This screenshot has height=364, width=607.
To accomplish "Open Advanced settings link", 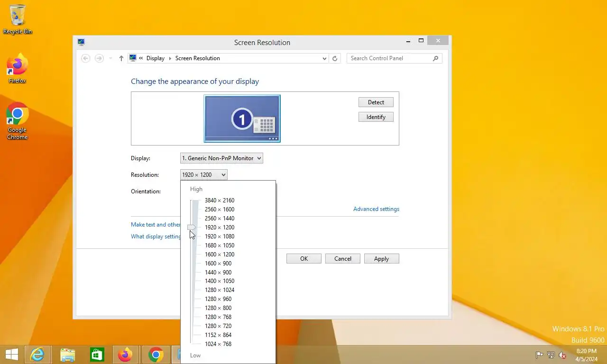I will [376, 209].
